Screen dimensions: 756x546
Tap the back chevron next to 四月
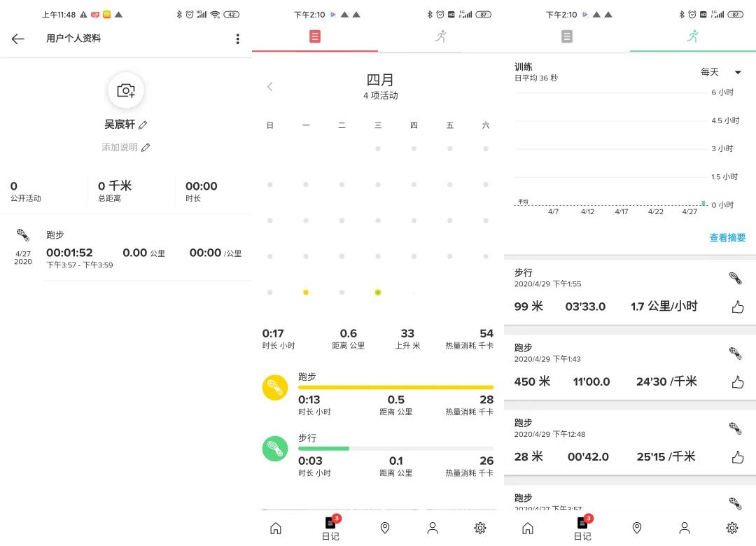tap(270, 86)
